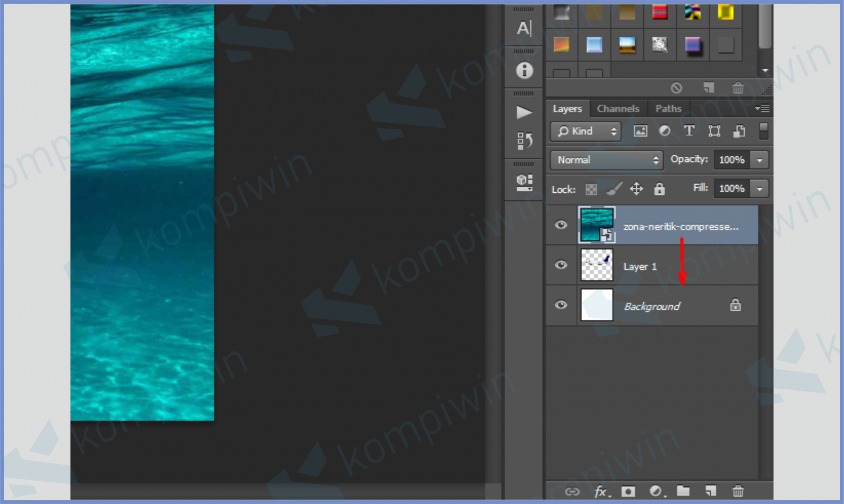Add a layer mask
Screen dimensions: 844x504
pos(628,491)
